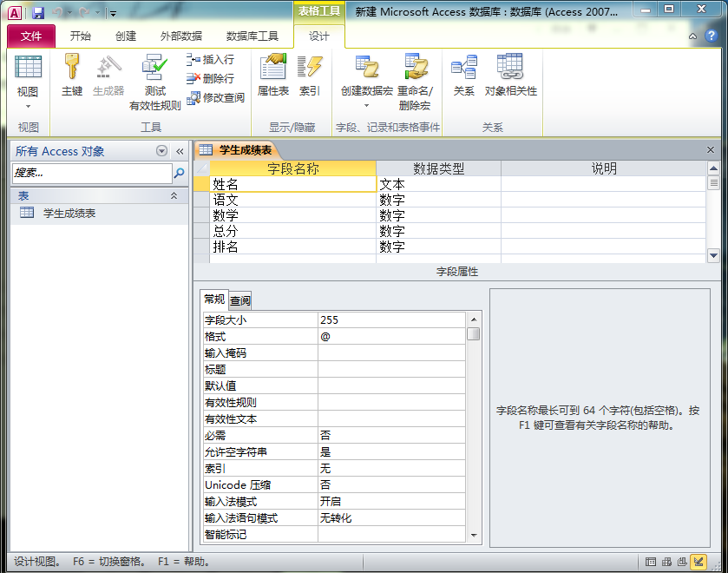Click 字段大小 value 255

pyautogui.click(x=392, y=320)
